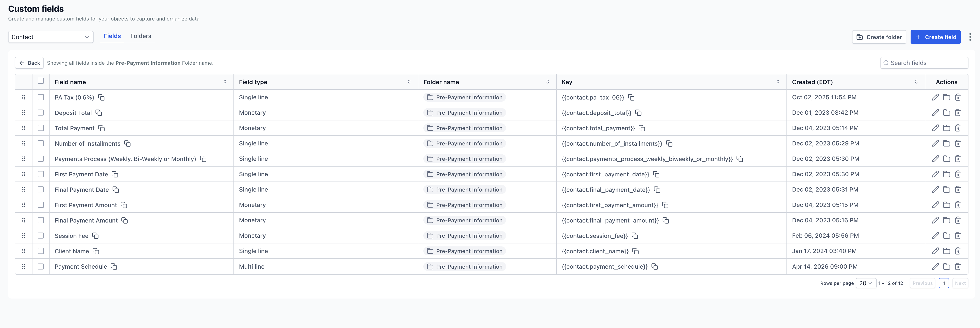
Task: Tick the First Payment Date checkbox
Action: [41, 174]
